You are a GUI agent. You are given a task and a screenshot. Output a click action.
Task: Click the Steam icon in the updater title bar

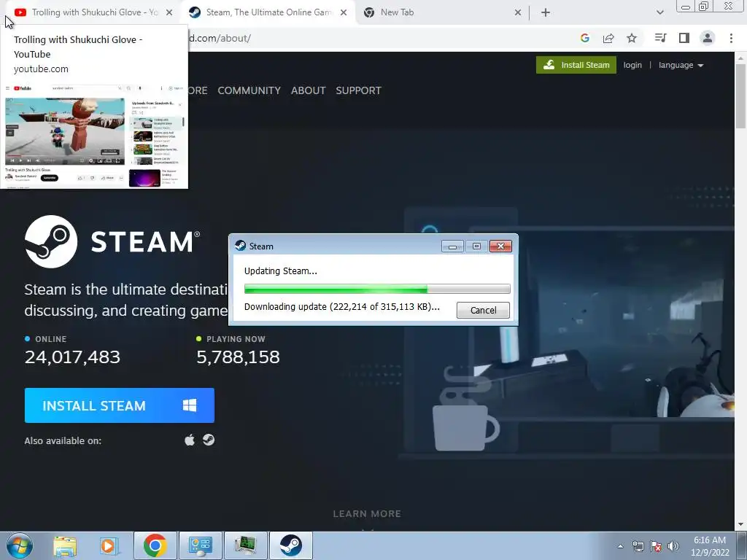tap(241, 246)
